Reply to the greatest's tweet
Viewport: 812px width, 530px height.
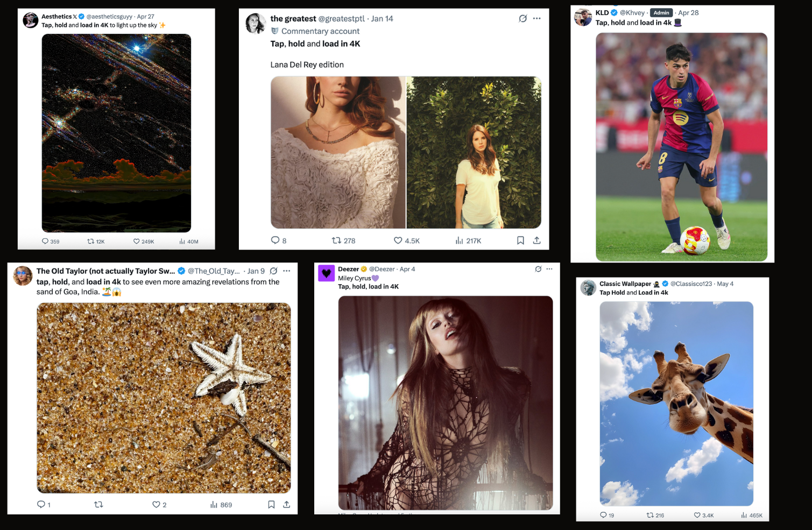pyautogui.click(x=275, y=241)
